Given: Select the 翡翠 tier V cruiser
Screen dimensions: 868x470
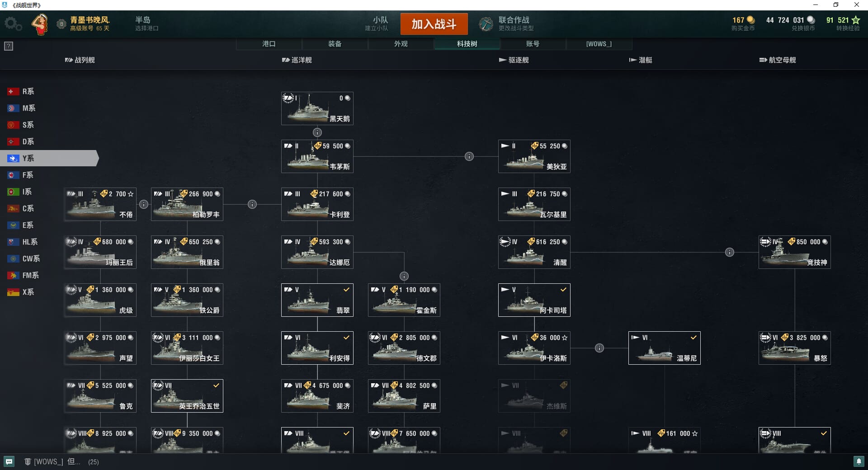Looking at the screenshot, I should (317, 300).
